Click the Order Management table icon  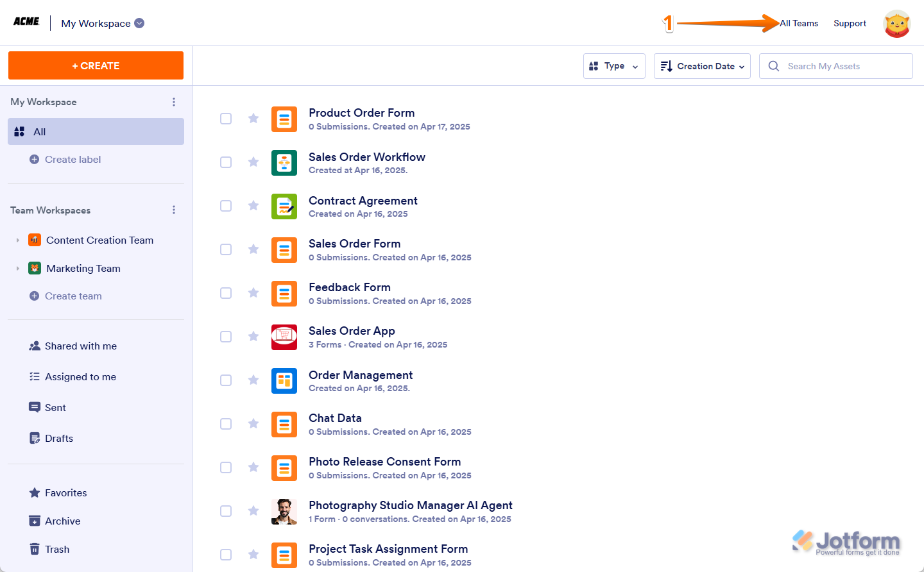tap(284, 381)
